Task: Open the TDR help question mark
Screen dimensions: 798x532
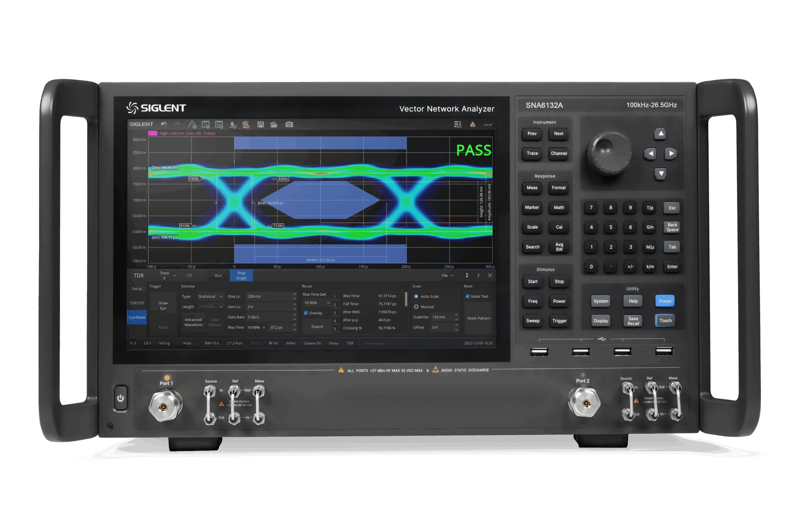Action: (478, 276)
